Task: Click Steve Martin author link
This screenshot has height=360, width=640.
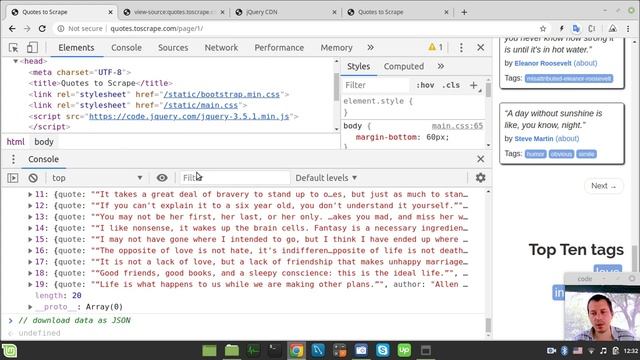Action: tap(534, 139)
